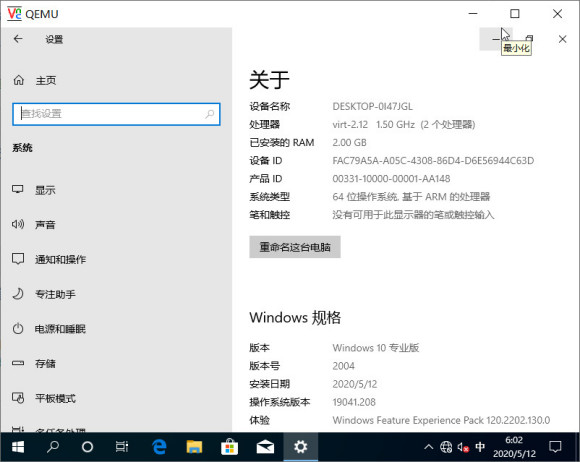Open the Windows Start menu
The width and height of the screenshot is (580, 462).
pyautogui.click(x=18, y=447)
